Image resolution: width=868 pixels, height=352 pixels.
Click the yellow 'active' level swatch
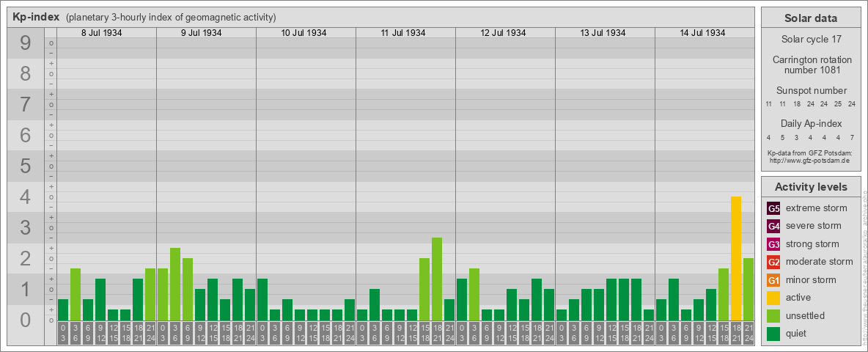tap(773, 298)
